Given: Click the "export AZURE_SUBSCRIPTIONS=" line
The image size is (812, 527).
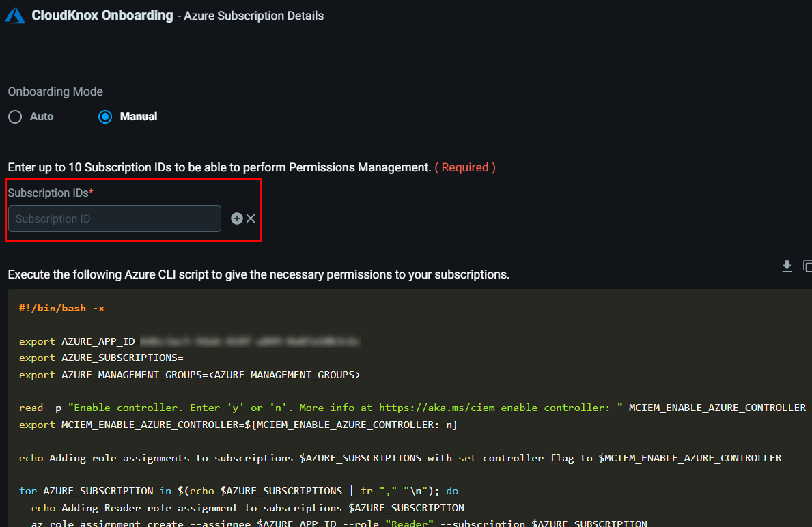Looking at the screenshot, I should click(101, 358).
